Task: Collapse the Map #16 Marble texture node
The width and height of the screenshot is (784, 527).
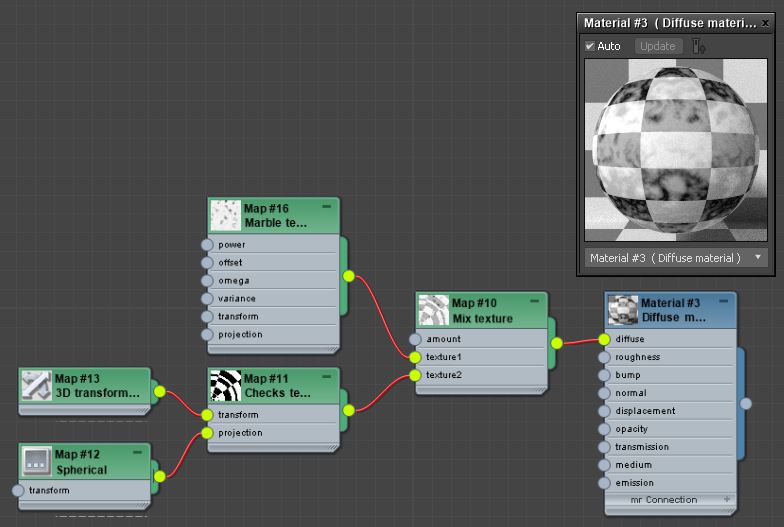Action: click(x=326, y=205)
